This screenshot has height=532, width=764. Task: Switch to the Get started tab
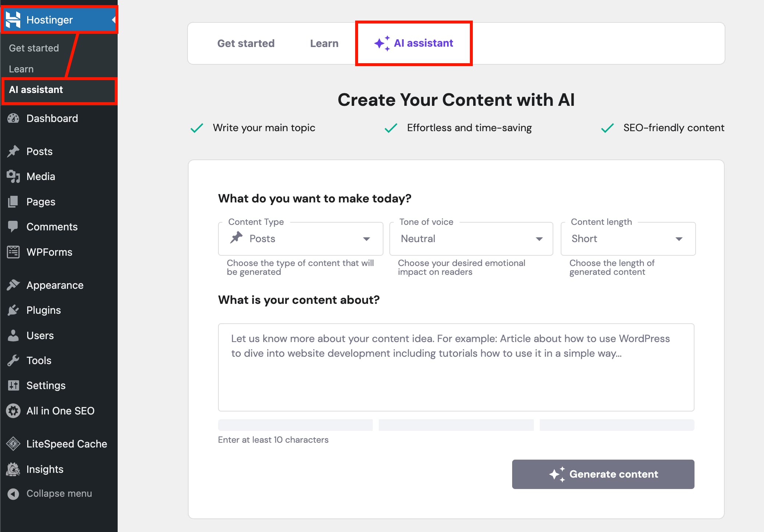point(246,43)
